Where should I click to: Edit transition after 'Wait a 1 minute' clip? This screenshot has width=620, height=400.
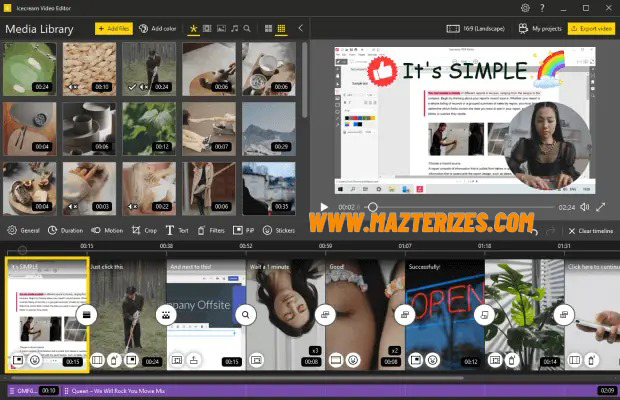(325, 315)
